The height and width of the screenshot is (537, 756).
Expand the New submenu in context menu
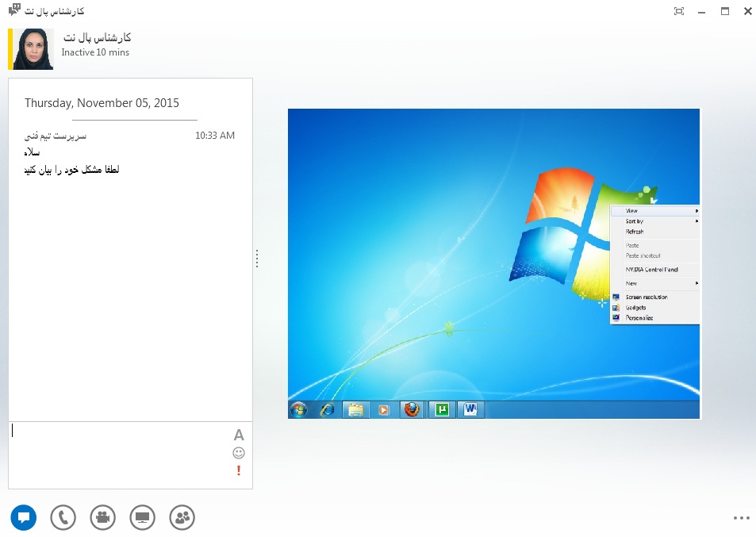point(654,283)
